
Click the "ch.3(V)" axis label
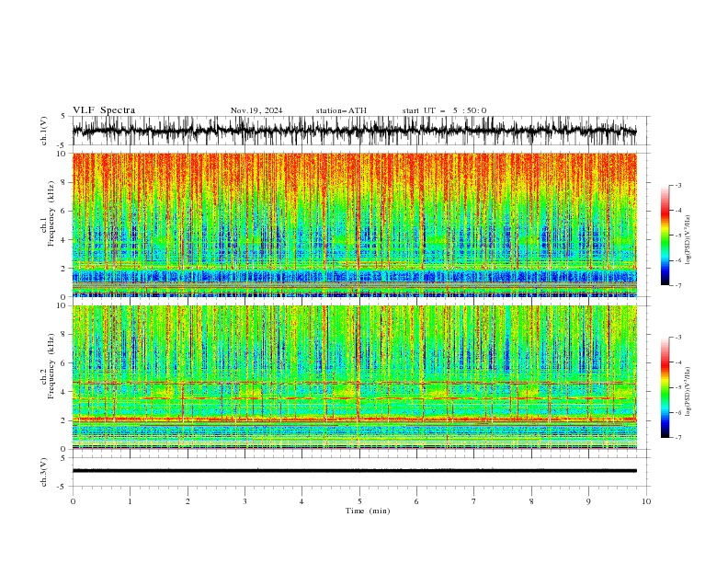coord(44,472)
